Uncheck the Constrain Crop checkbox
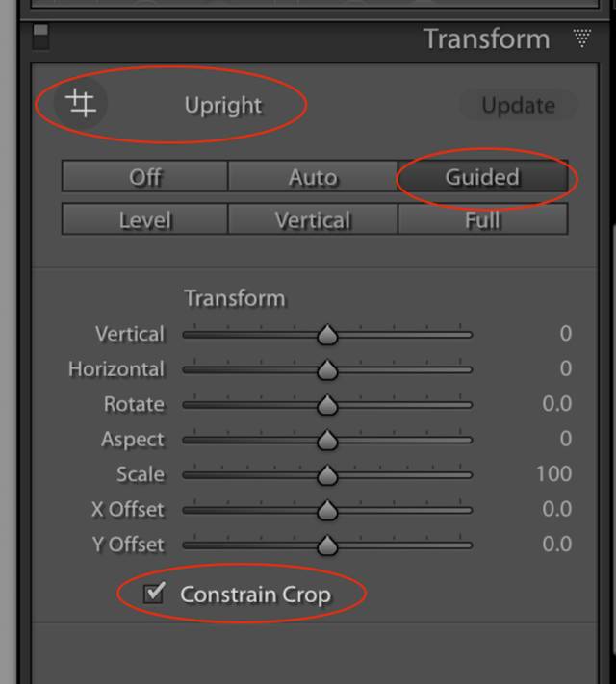The height and width of the screenshot is (684, 616). point(154,593)
